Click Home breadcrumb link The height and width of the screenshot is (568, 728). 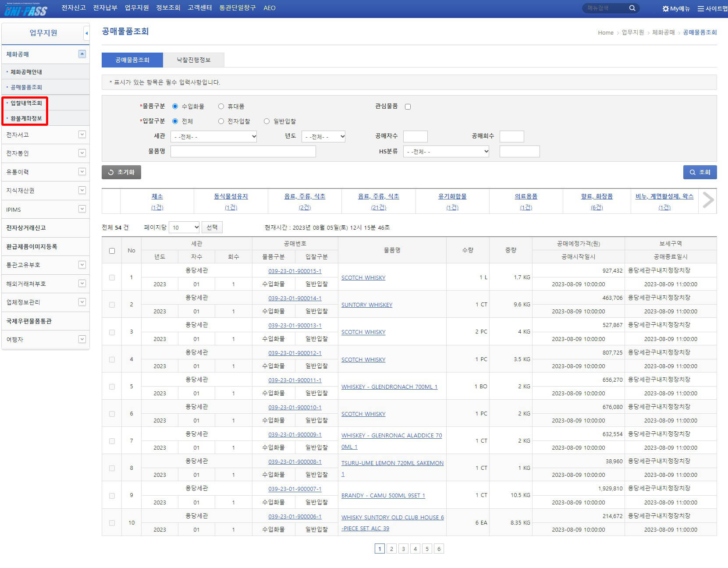606,33
